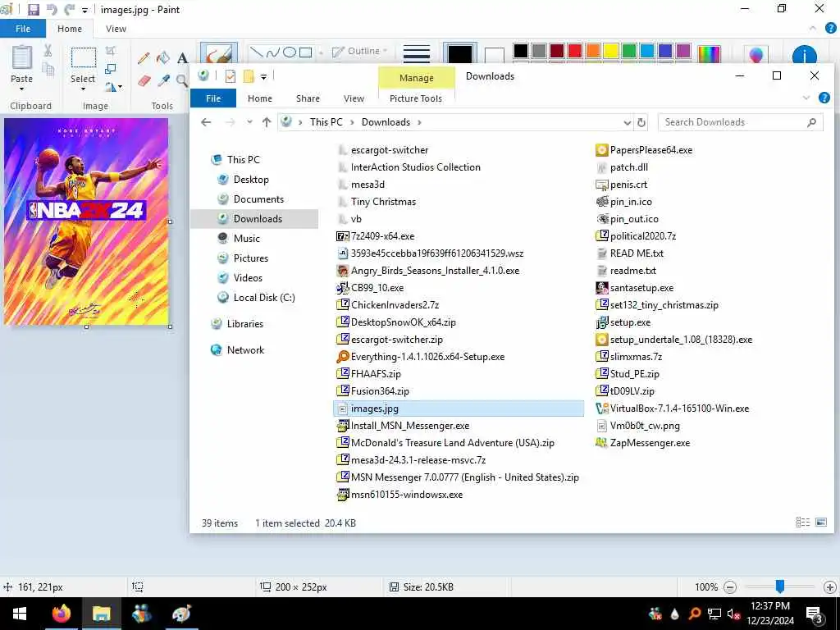Click This PC in the address bar path
The image size is (840, 630).
[x=326, y=122]
